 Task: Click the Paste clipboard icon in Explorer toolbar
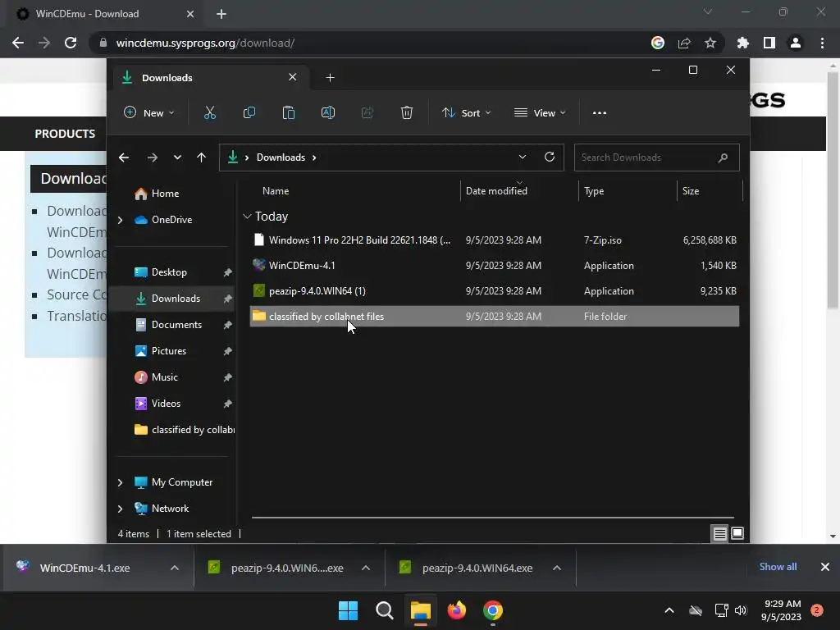coord(288,113)
